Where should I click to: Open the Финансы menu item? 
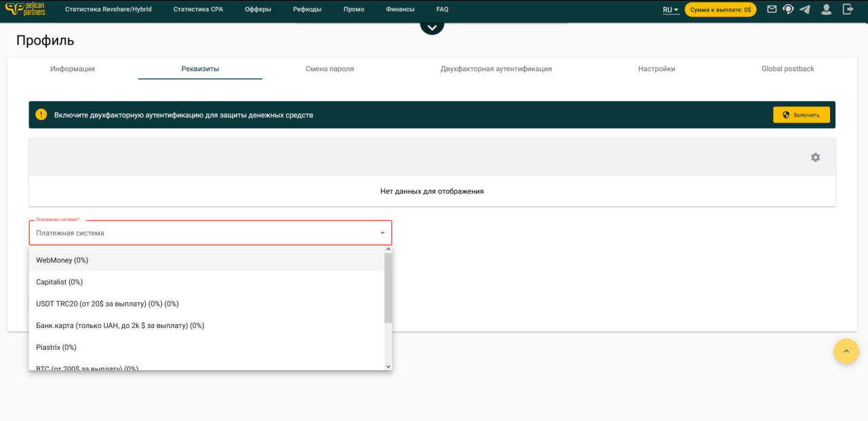tap(400, 9)
